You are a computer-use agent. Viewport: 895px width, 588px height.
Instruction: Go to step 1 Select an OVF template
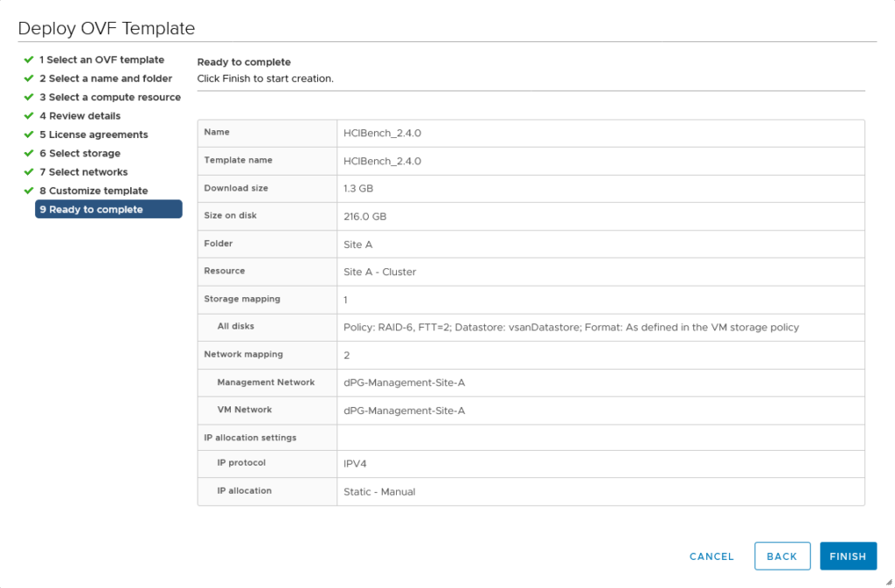[101, 59]
